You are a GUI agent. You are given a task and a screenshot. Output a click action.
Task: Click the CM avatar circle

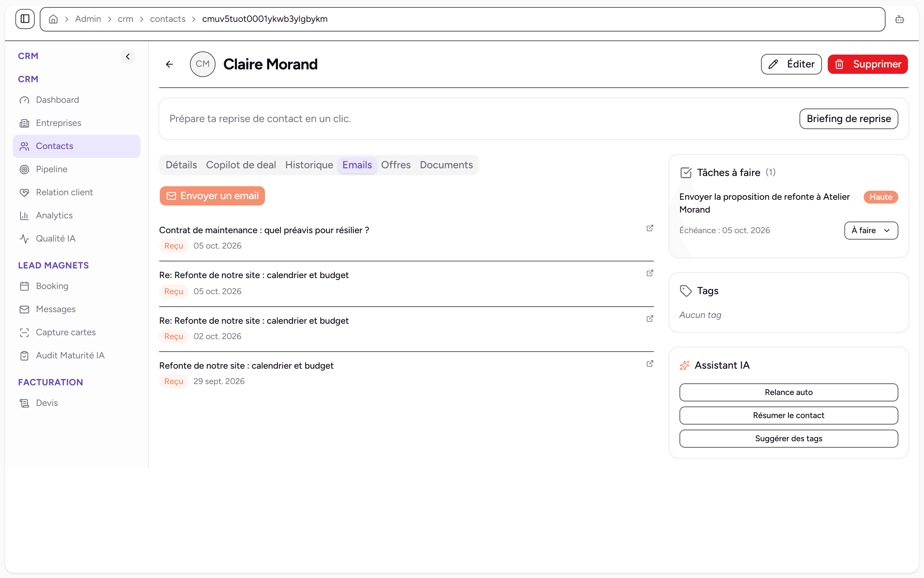[x=202, y=64]
